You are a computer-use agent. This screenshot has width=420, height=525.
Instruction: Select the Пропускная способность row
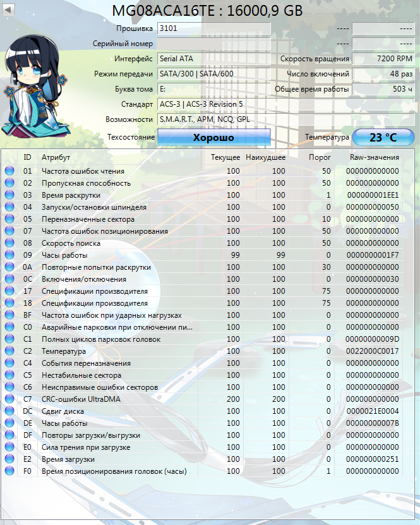click(x=202, y=183)
